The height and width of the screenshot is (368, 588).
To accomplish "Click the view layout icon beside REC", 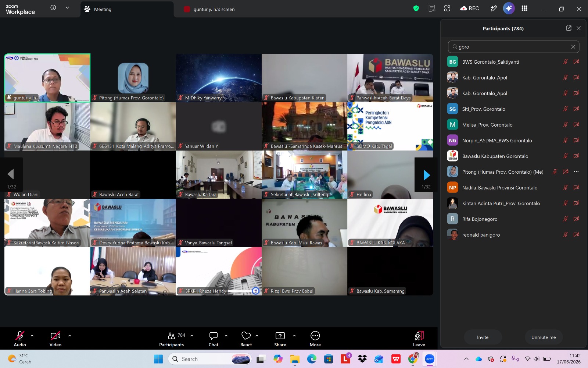I will [x=447, y=8].
